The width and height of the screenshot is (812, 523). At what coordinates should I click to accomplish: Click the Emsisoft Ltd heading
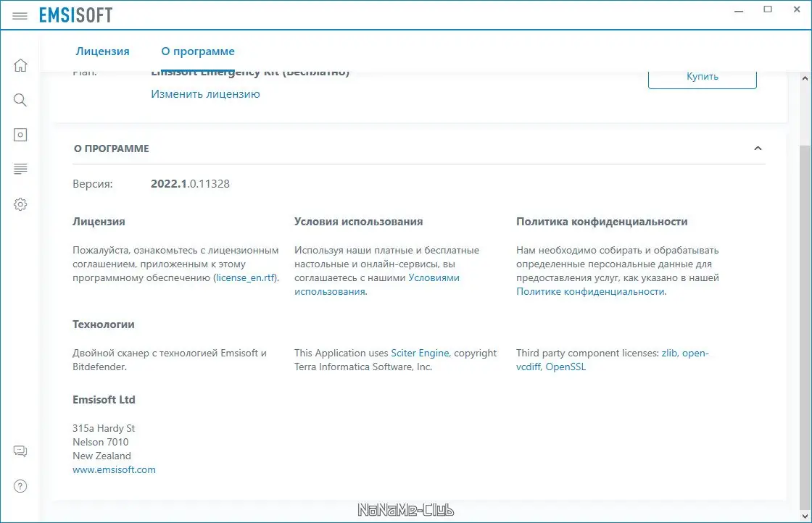104,400
